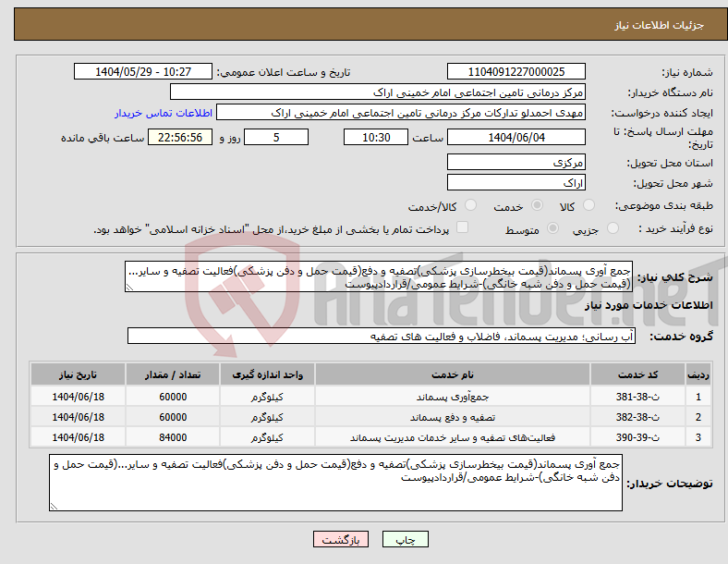728x564 pixels.
Task: Select the کالا radio button
Action: click(588, 205)
